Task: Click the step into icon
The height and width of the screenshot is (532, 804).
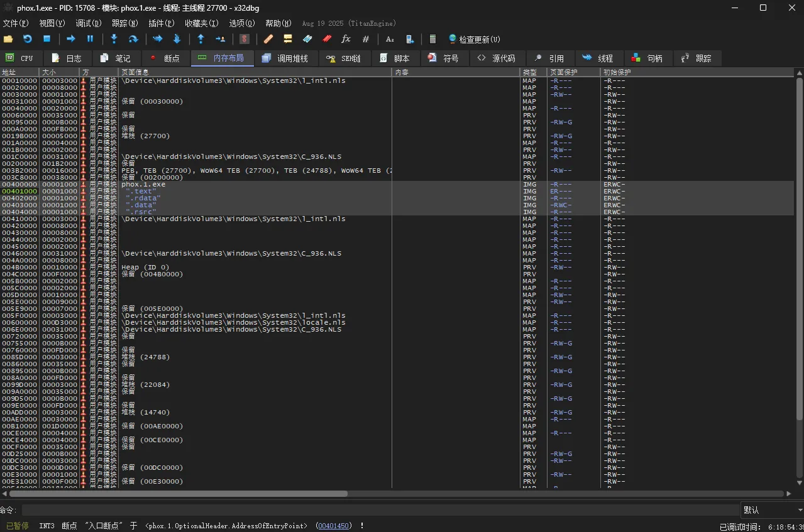Action: coord(114,39)
